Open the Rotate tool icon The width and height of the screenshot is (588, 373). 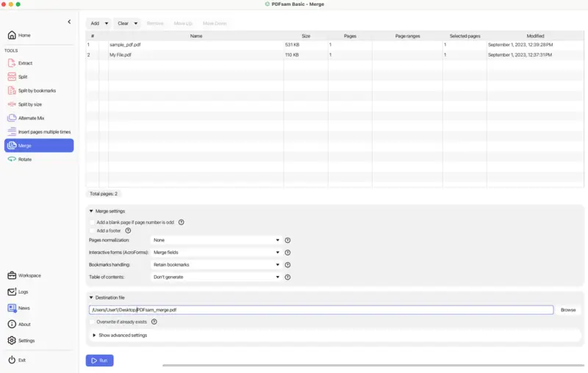tap(12, 159)
